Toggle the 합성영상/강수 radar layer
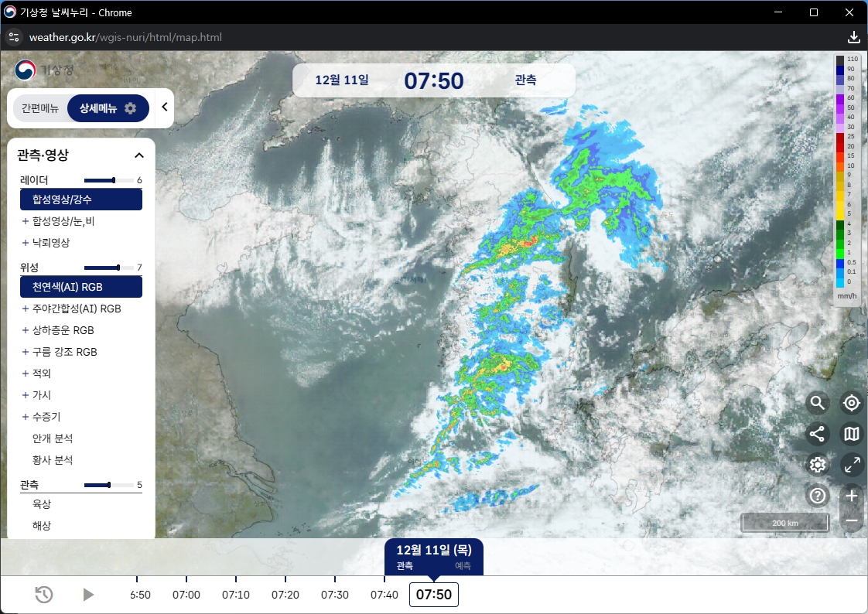 [81, 200]
